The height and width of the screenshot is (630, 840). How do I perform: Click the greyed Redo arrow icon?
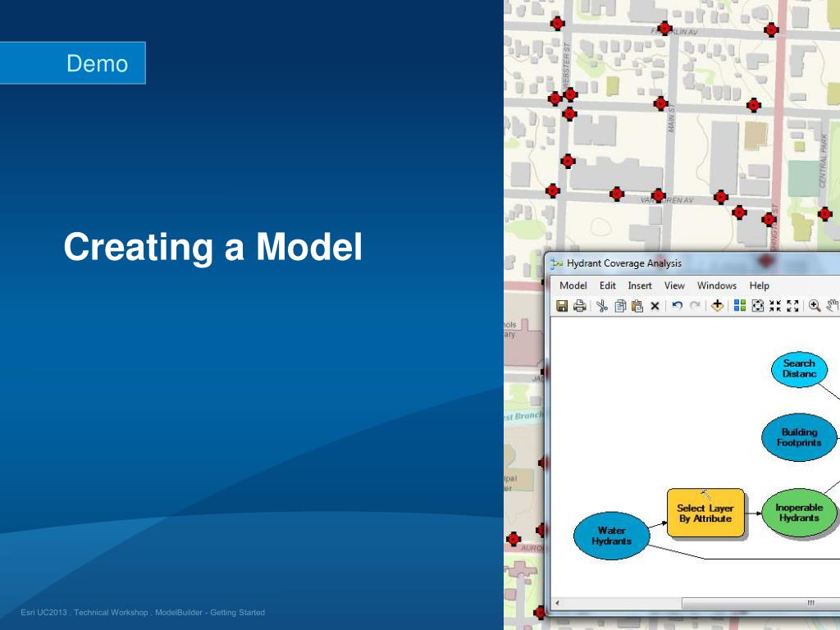click(x=695, y=305)
